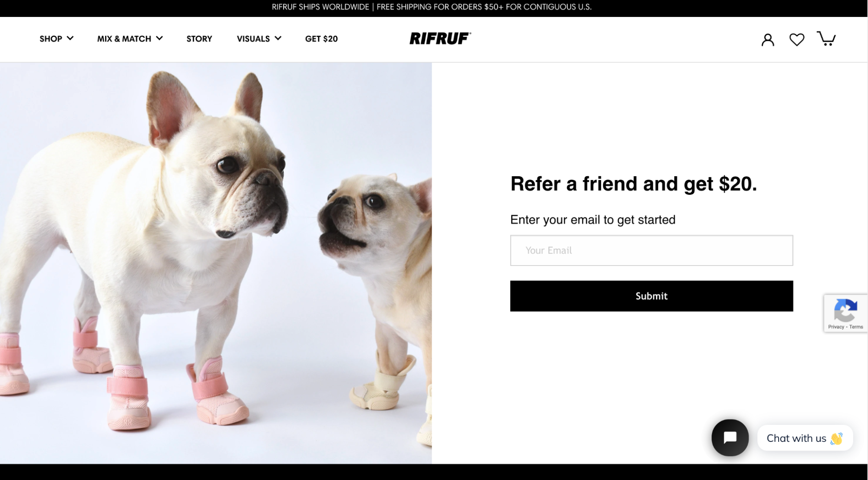Image resolution: width=868 pixels, height=480 pixels.
Task: Go to the STORY page
Action: pos(199,39)
